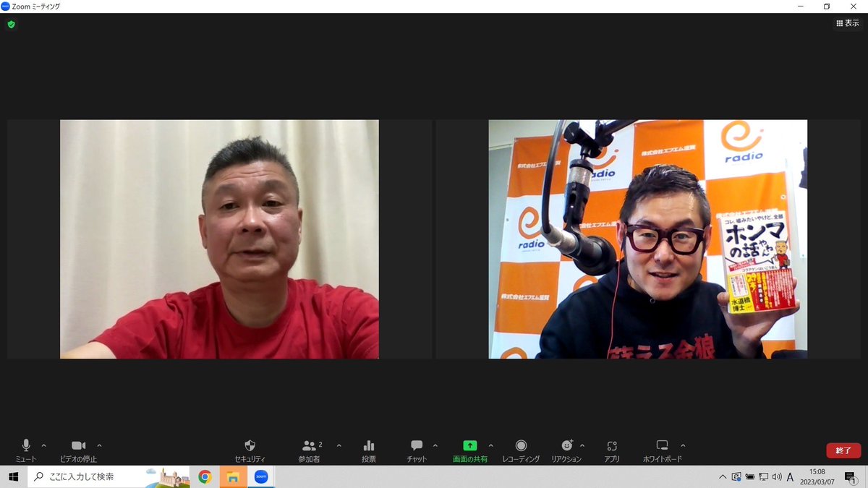Viewport: 868px width, 488px height.
Task: Open video options arrow beside ビデオの停止
Action: click(99, 445)
